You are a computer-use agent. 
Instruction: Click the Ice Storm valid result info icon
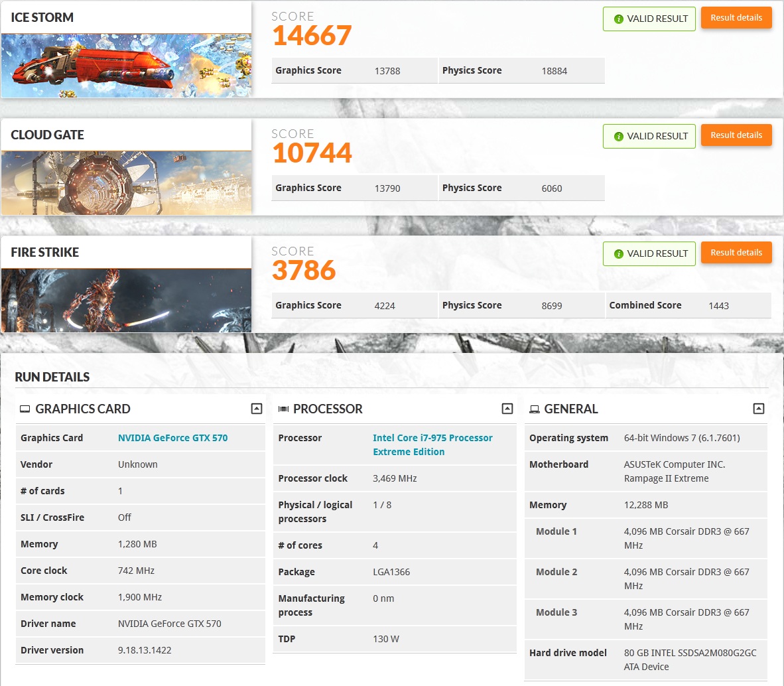(618, 19)
